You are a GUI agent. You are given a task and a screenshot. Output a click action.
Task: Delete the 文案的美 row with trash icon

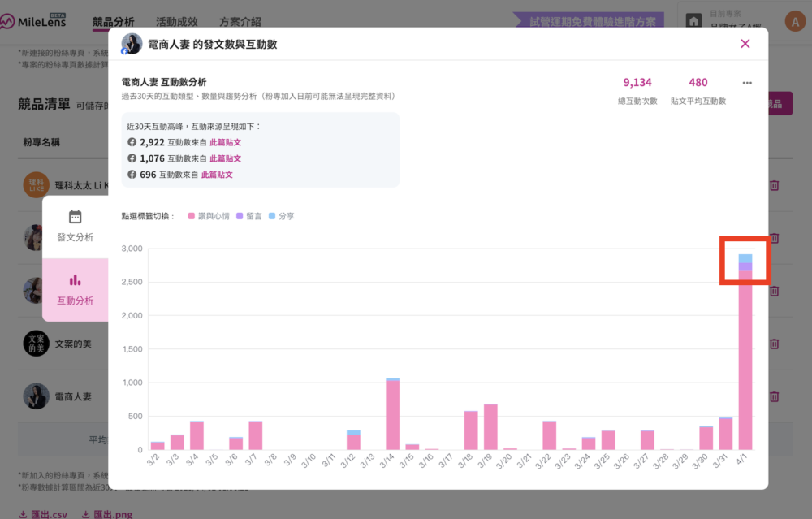[x=774, y=344]
